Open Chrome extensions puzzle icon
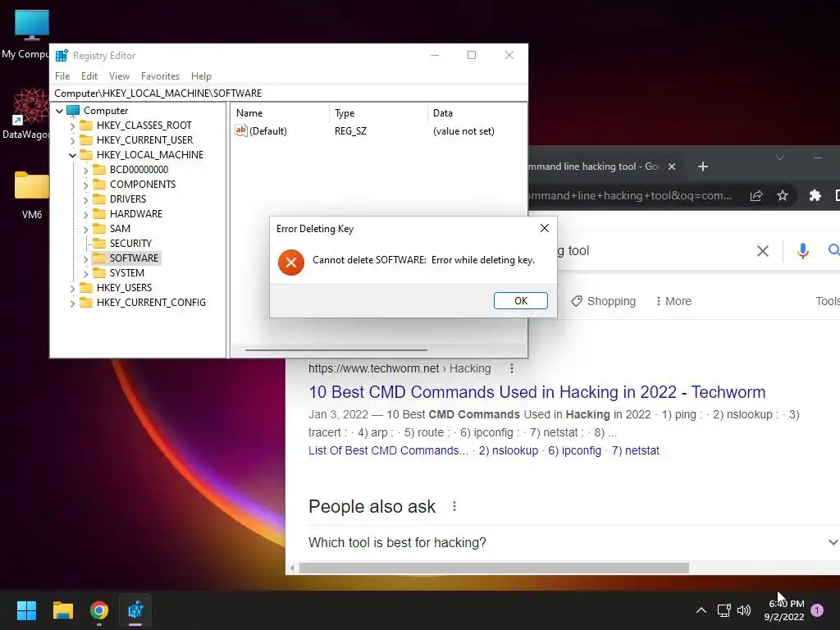840x630 pixels. pyautogui.click(x=815, y=195)
